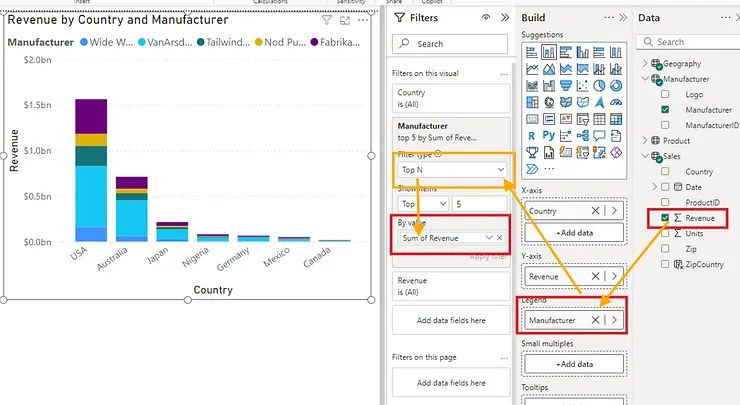The height and width of the screenshot is (405, 740).
Task: Click the Filters pane Search box
Action: coord(450,44)
